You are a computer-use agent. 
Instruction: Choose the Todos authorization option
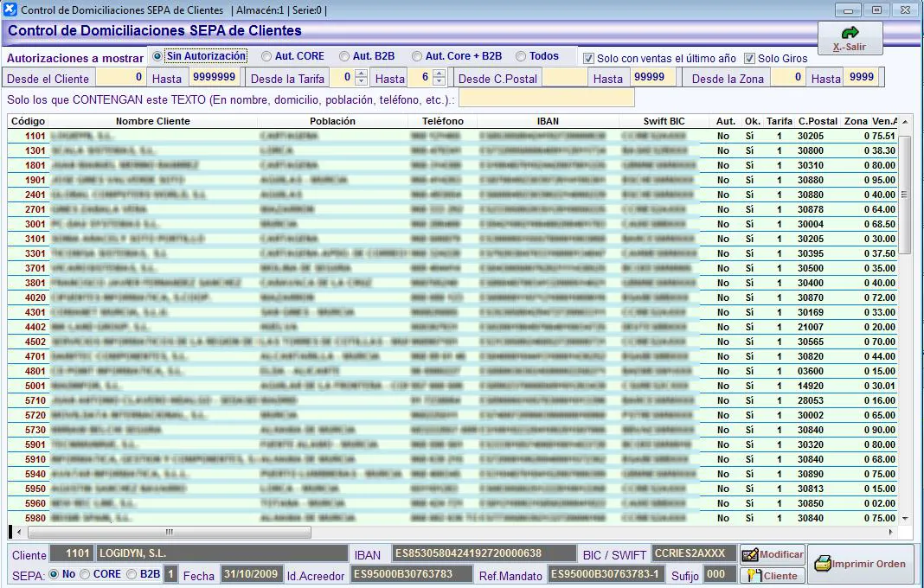pyautogui.click(x=521, y=56)
